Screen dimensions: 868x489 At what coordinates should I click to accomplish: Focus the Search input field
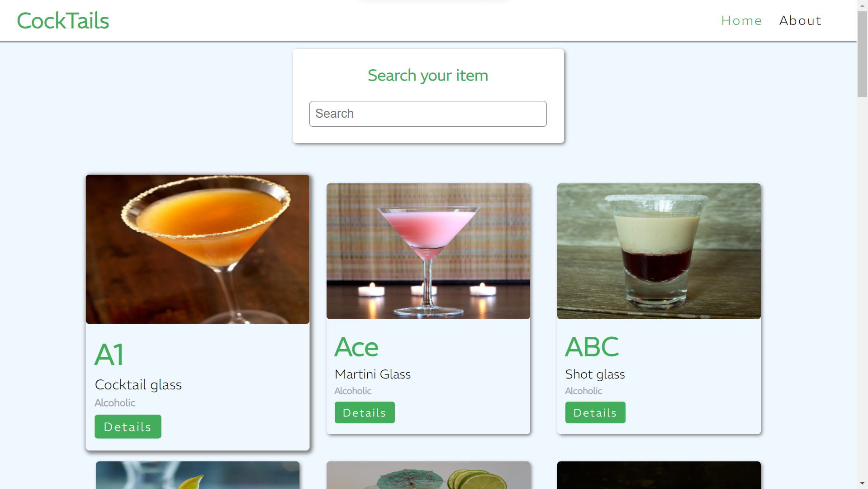pos(428,114)
